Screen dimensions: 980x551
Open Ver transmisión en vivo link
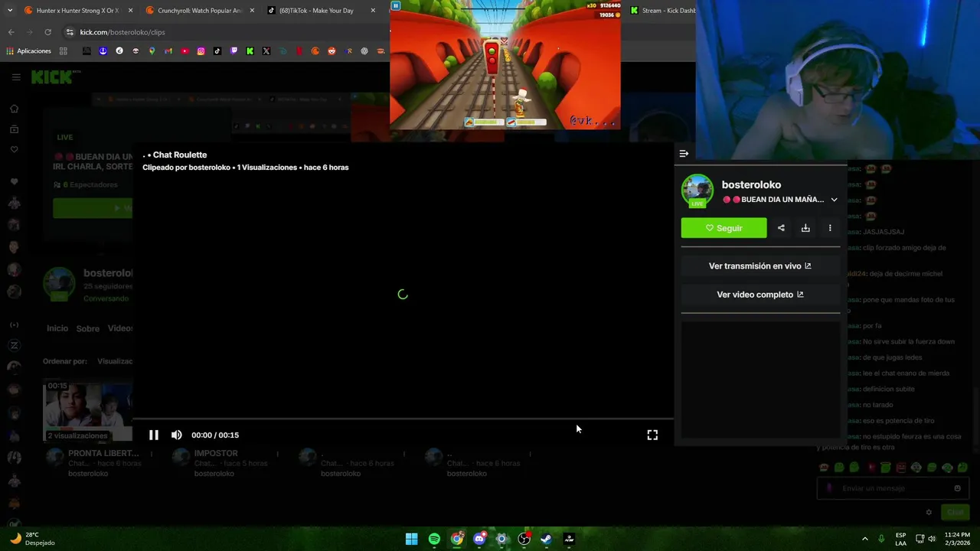[759, 266]
